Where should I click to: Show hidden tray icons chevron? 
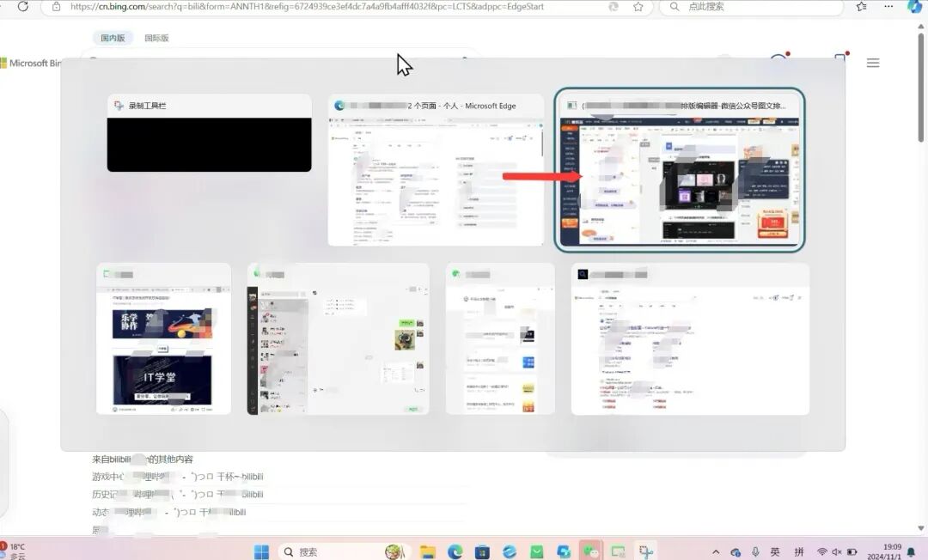click(716, 551)
